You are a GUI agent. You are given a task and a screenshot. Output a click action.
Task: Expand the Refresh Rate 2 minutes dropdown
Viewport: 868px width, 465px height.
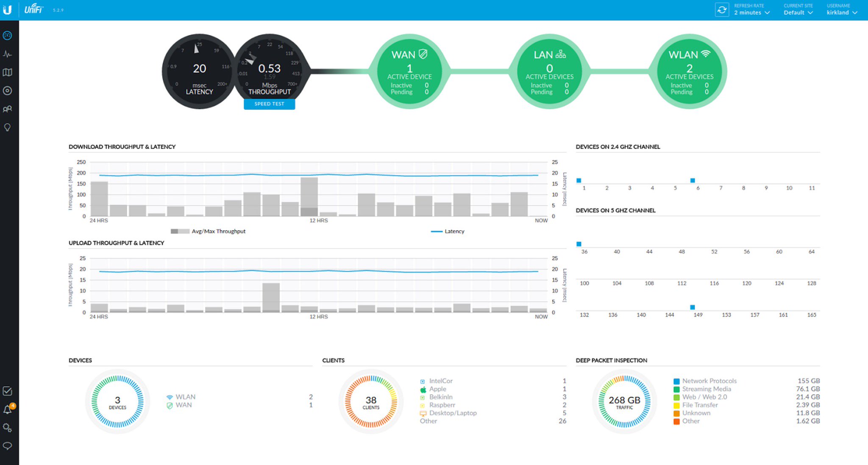point(752,13)
